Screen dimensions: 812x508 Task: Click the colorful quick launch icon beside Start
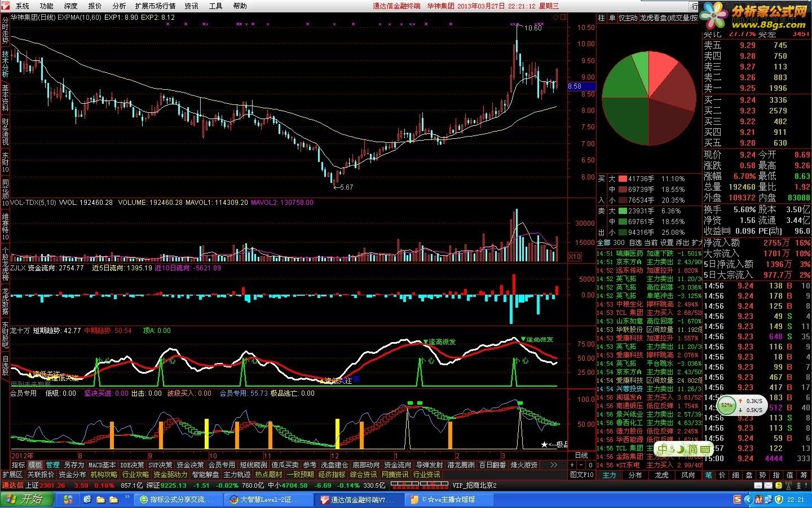pyautogui.click(x=68, y=499)
